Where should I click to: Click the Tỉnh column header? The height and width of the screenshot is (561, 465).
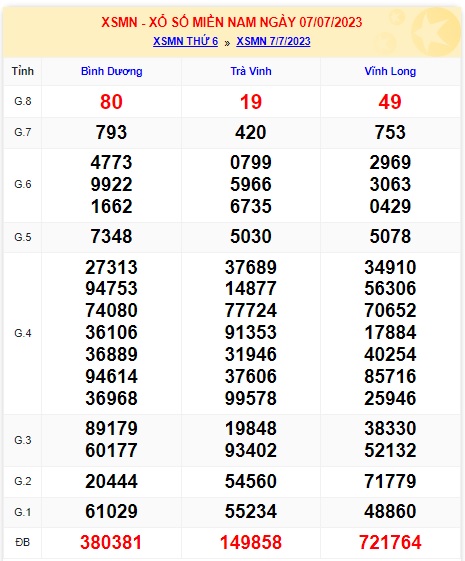23,71
